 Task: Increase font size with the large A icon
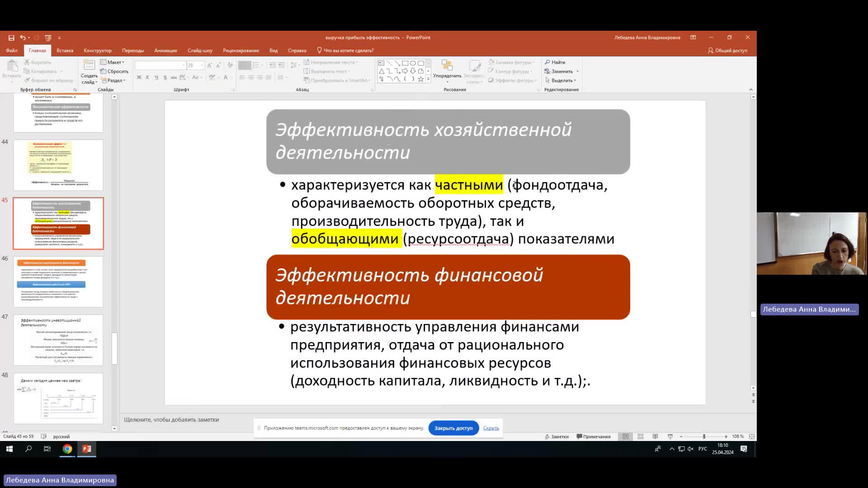210,65
